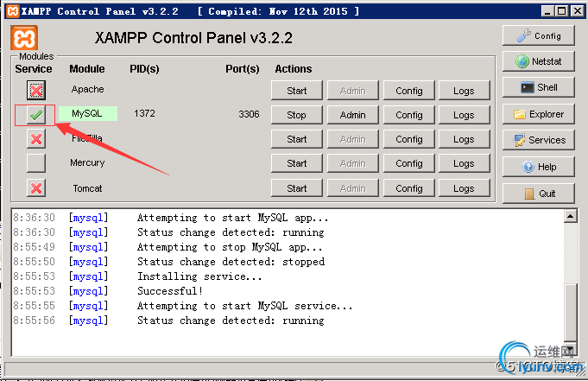This screenshot has width=588, height=381.
Task: Click MySQL port value 3306
Action: click(249, 114)
